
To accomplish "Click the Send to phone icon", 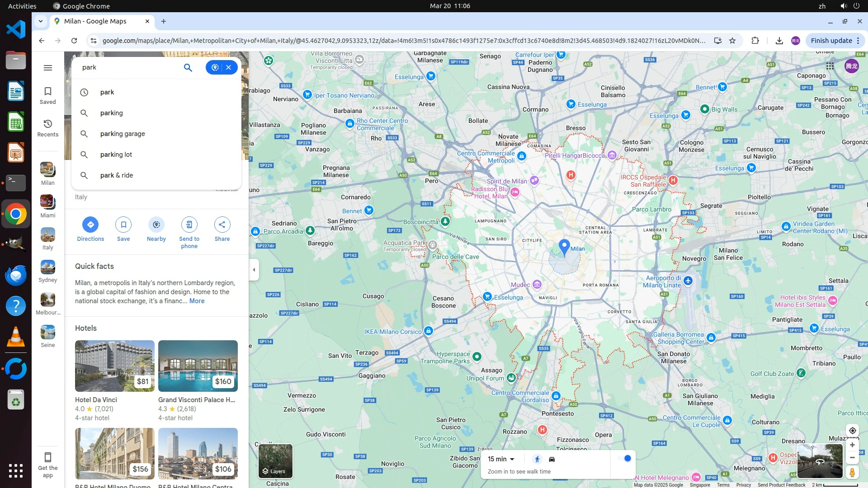I will [189, 225].
